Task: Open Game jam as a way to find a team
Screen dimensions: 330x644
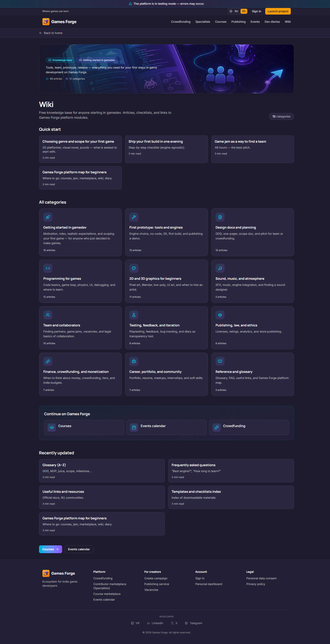Action: 253,149
